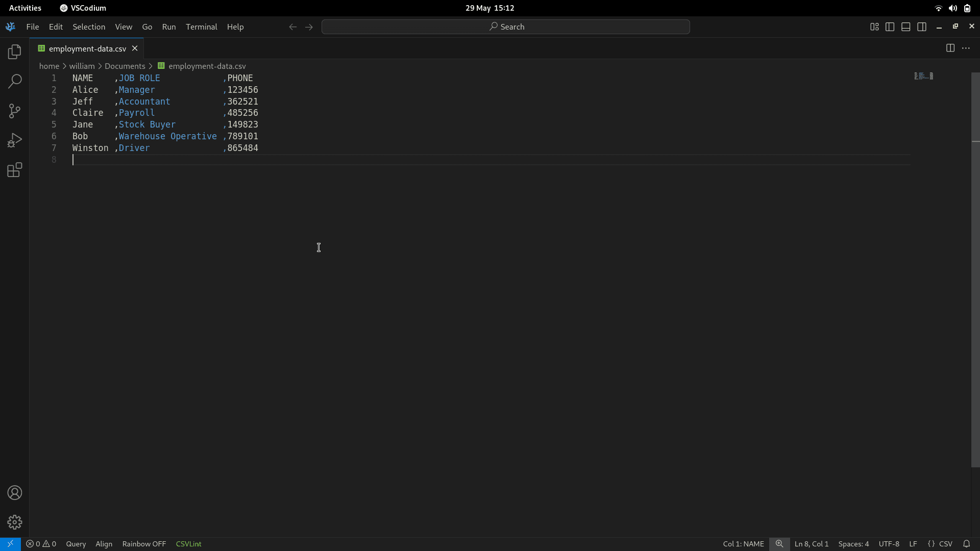The width and height of the screenshot is (980, 551).
Task: Open the Help menu
Action: click(x=235, y=27)
